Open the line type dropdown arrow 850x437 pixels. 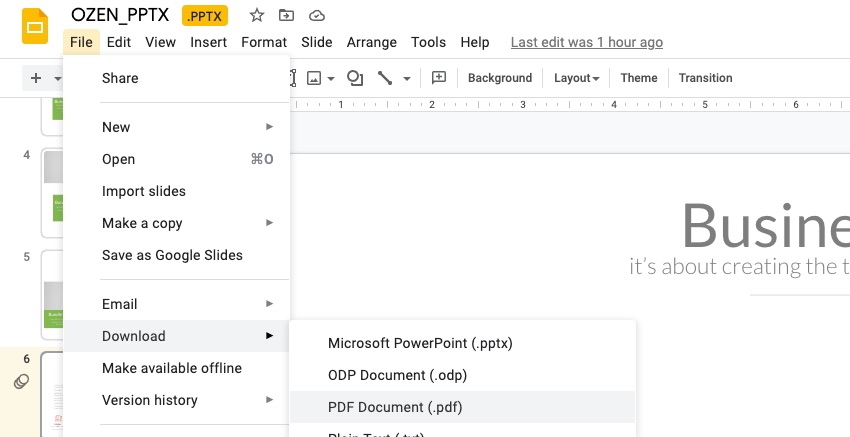407,79
